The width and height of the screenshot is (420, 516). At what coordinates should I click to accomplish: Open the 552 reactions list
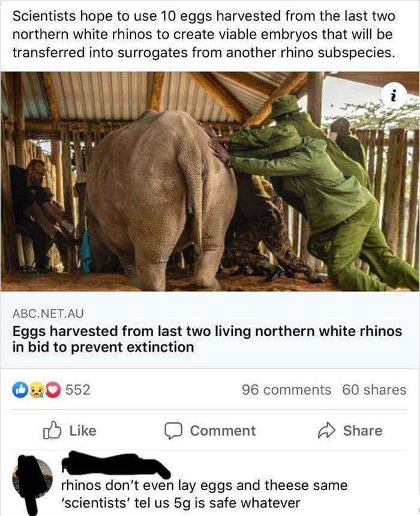pos(78,390)
